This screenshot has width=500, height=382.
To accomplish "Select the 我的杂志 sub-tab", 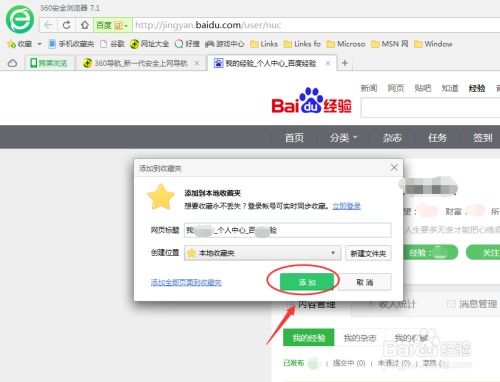I will (x=360, y=338).
